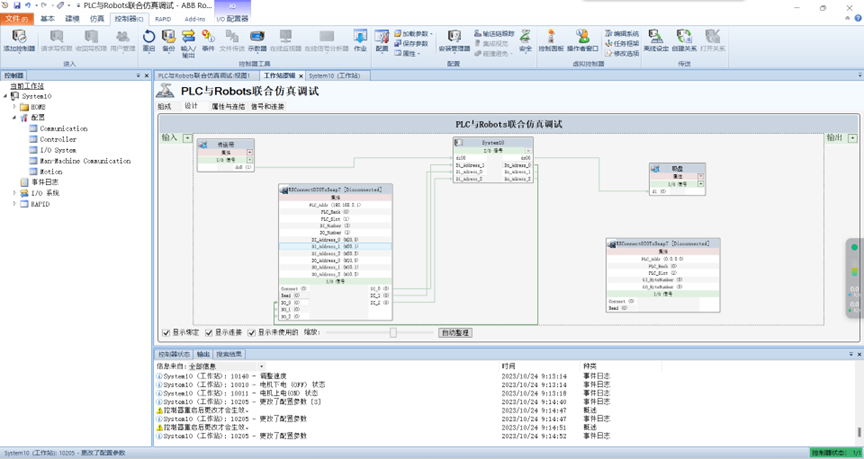Screen dimensions: 864x459
Task: Switch to the 视图1 view document tab
Action: (204, 75)
